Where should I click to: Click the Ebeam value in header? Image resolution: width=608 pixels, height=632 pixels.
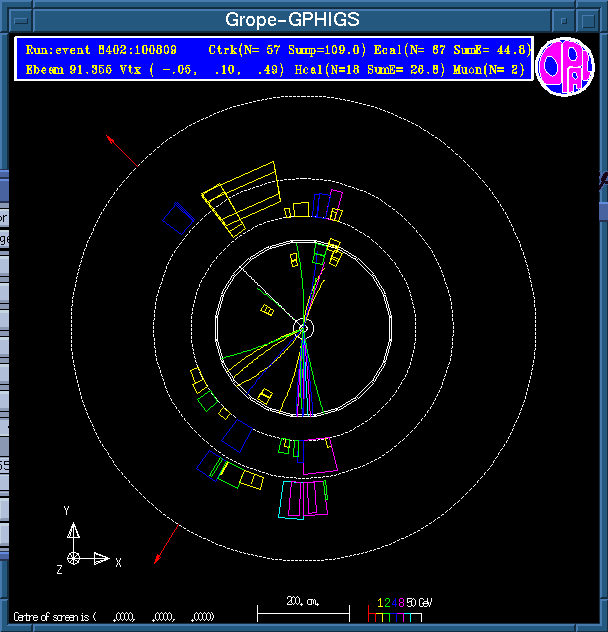(x=60, y=68)
